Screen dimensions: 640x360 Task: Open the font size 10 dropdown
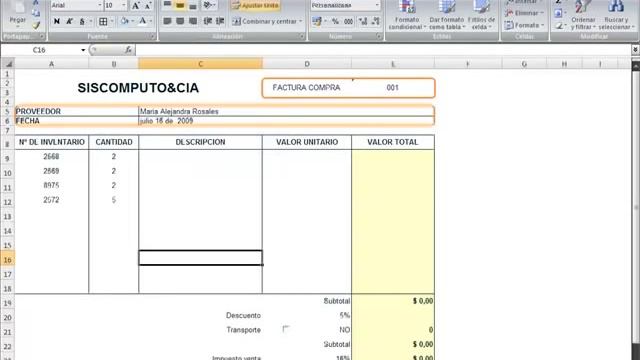point(124,5)
